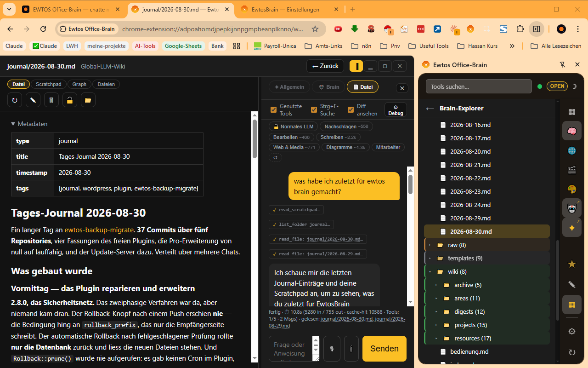
Task: Open the painter palette icon in rail
Action: tap(572, 189)
